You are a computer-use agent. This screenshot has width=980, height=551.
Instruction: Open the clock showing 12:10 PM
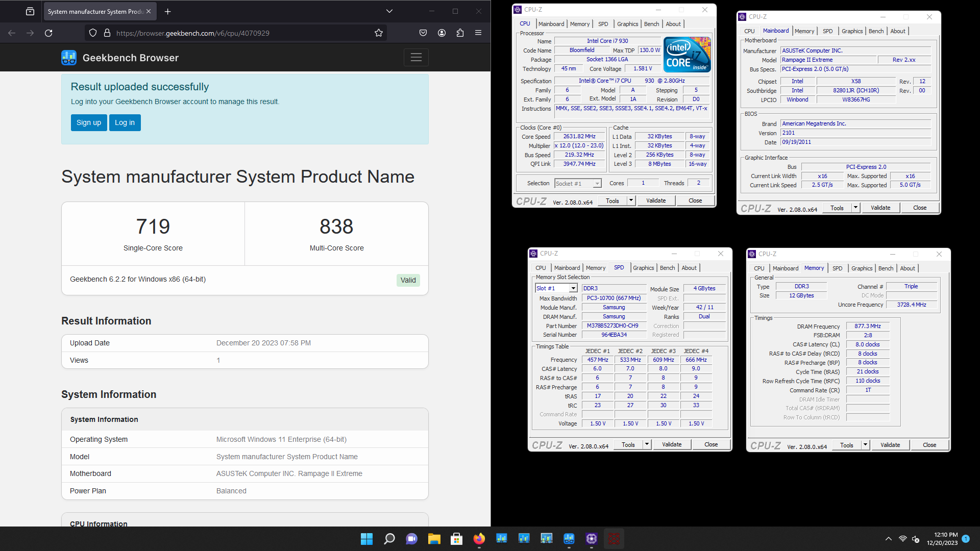tap(942, 539)
